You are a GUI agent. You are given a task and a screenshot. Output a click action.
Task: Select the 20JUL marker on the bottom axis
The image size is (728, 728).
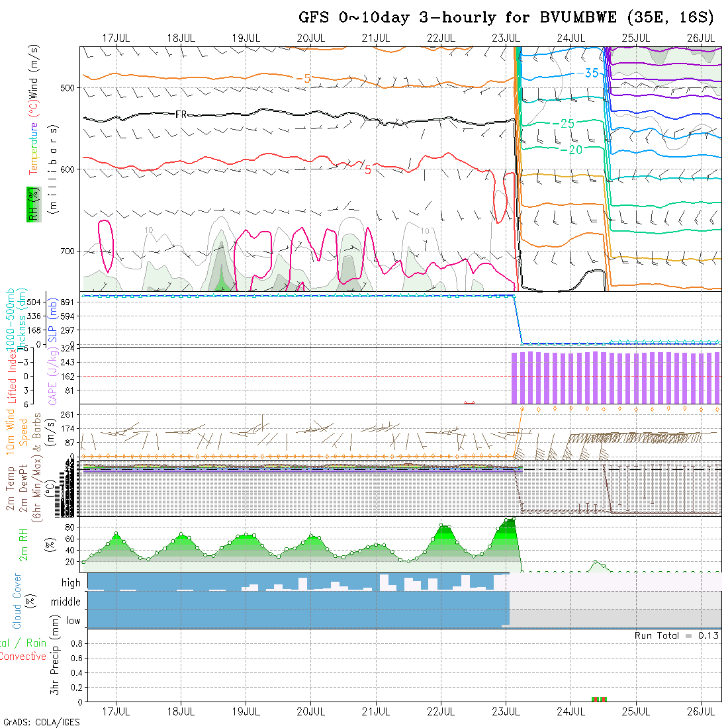tap(310, 711)
